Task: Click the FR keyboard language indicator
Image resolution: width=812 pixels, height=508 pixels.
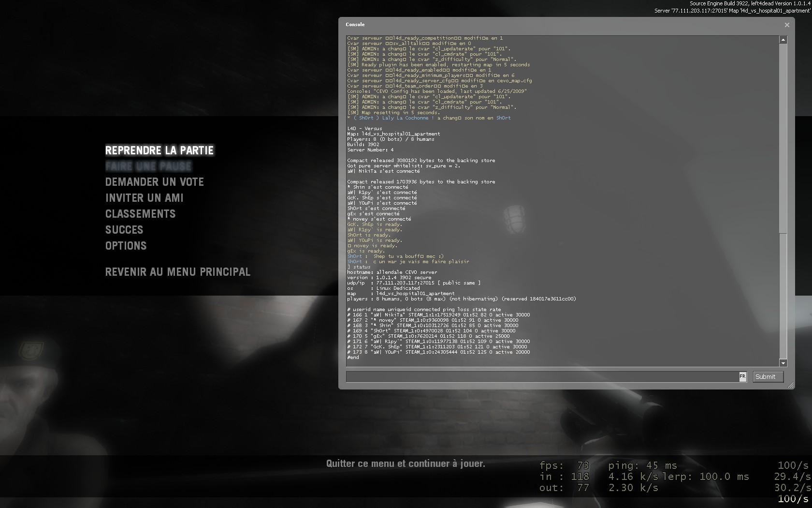Action: pyautogui.click(x=742, y=376)
